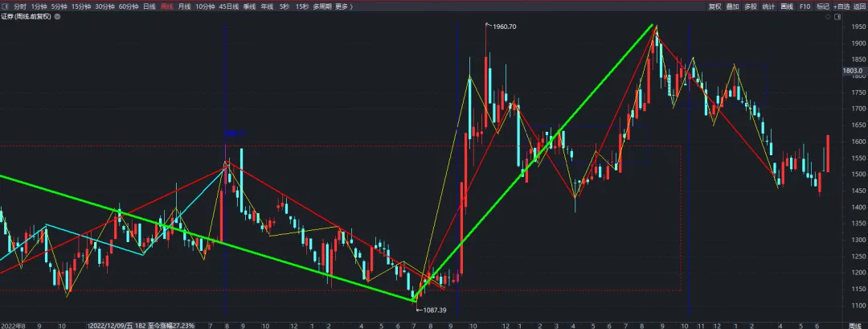Switch to the 分时 period tab

[19, 6]
